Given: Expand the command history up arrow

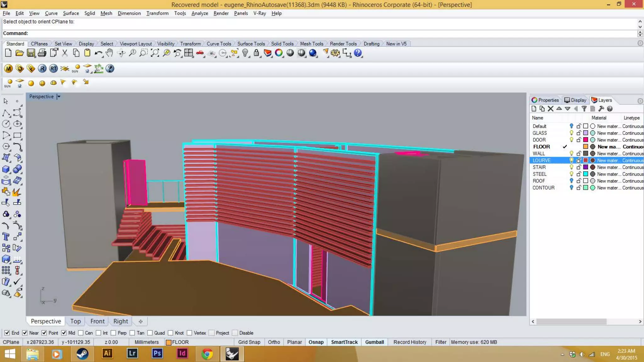Looking at the screenshot, I should click(640, 21).
